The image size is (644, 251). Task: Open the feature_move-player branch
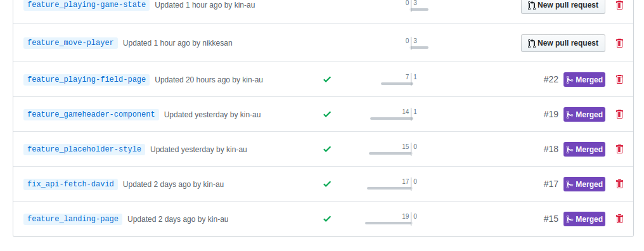(x=70, y=42)
